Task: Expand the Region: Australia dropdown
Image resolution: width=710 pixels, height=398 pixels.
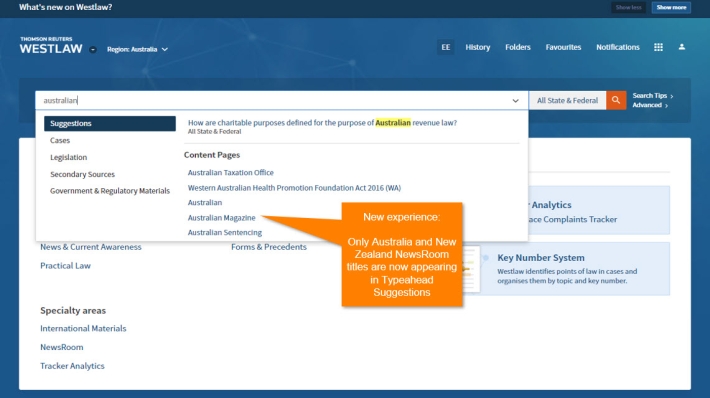Action: 137,49
